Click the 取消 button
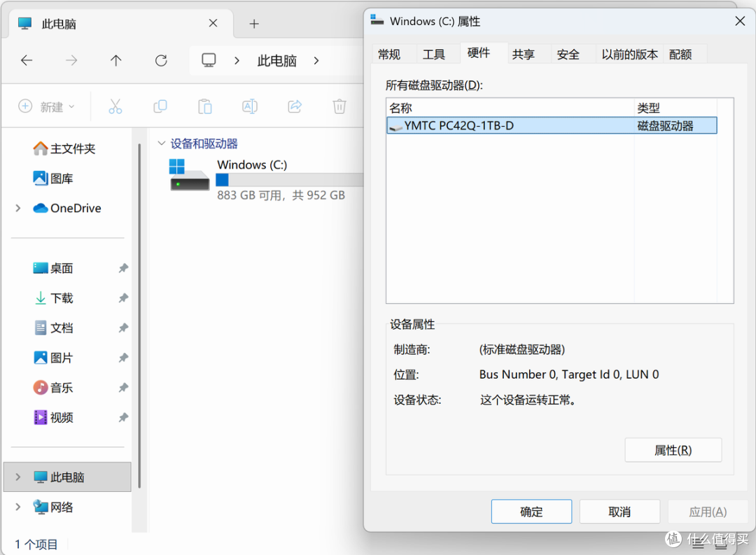 (619, 512)
